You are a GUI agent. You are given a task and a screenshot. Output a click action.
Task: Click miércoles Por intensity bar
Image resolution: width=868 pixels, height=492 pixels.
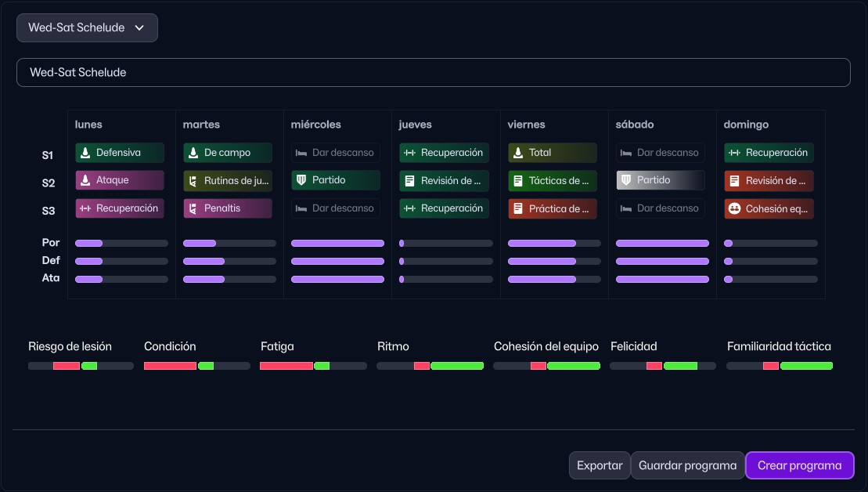[x=337, y=244]
